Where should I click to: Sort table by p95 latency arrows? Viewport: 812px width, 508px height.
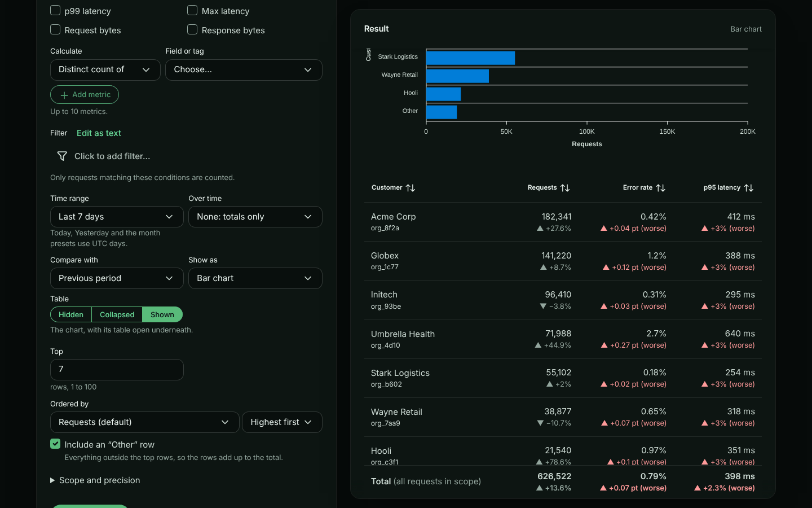pos(749,188)
